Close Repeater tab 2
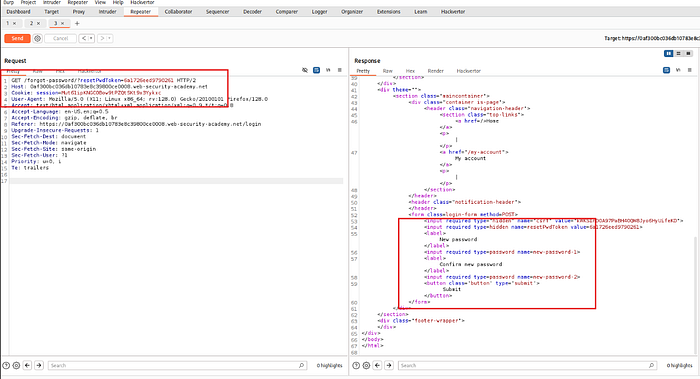The width and height of the screenshot is (700, 379). click(38, 23)
